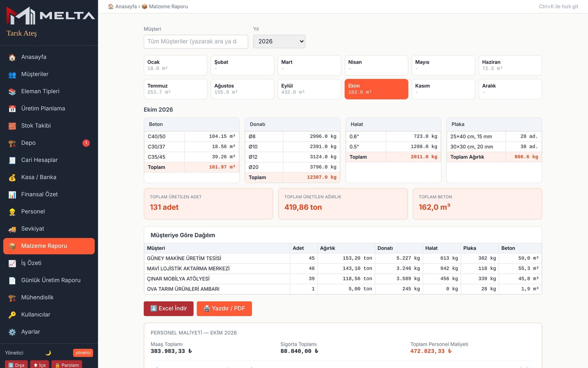Open Günlük Üretim Raporu document icon
Image resolution: width=588 pixels, height=368 pixels.
tap(12, 281)
